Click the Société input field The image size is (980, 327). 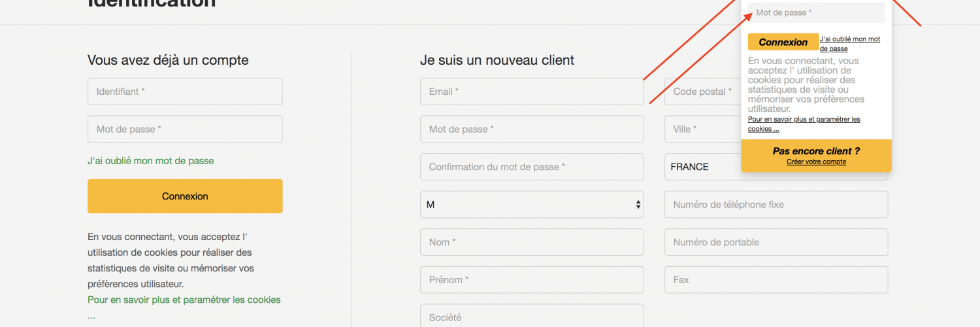pos(531,317)
